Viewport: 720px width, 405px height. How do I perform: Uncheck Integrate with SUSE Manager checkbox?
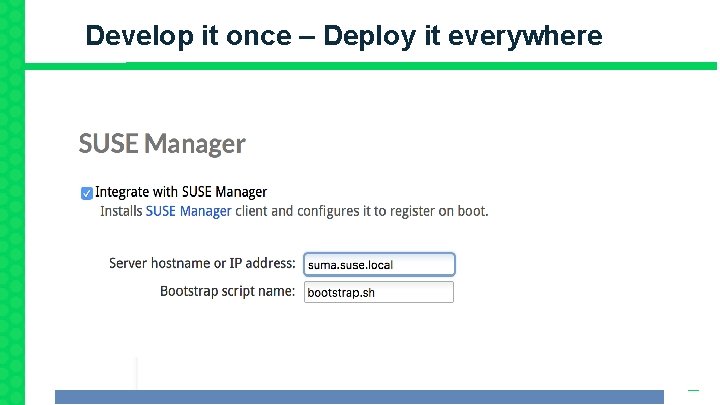click(87, 193)
